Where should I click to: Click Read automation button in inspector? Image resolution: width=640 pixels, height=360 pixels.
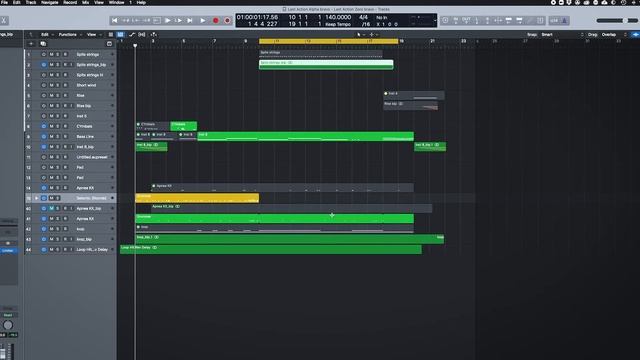pos(8,315)
